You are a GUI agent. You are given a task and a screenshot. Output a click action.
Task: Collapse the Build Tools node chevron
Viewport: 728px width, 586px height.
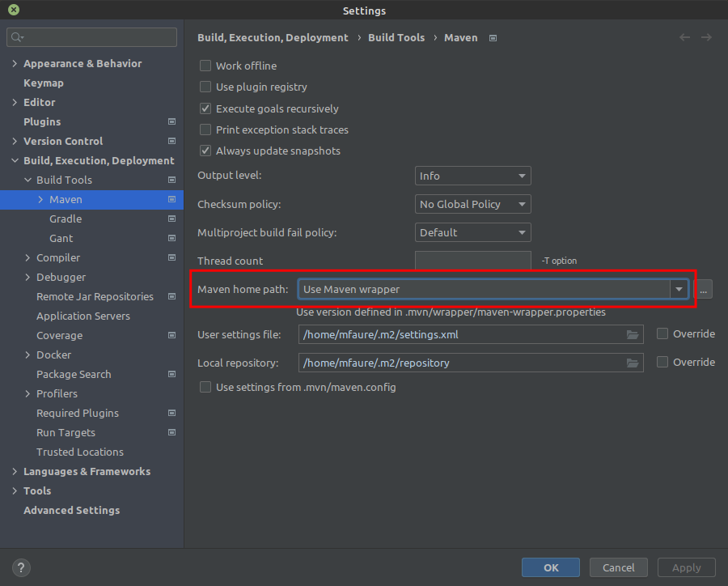[28, 180]
